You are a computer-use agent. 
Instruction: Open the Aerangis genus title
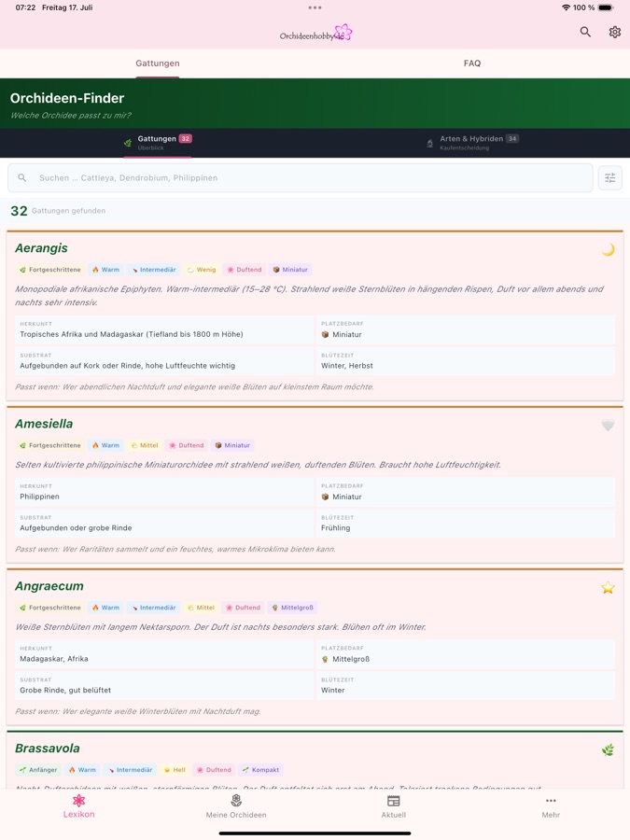[41, 248]
